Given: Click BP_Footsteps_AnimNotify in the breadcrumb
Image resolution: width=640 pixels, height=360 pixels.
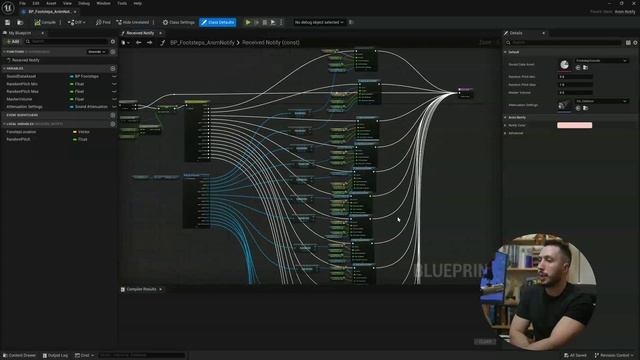Looking at the screenshot, I should pyautogui.click(x=202, y=42).
